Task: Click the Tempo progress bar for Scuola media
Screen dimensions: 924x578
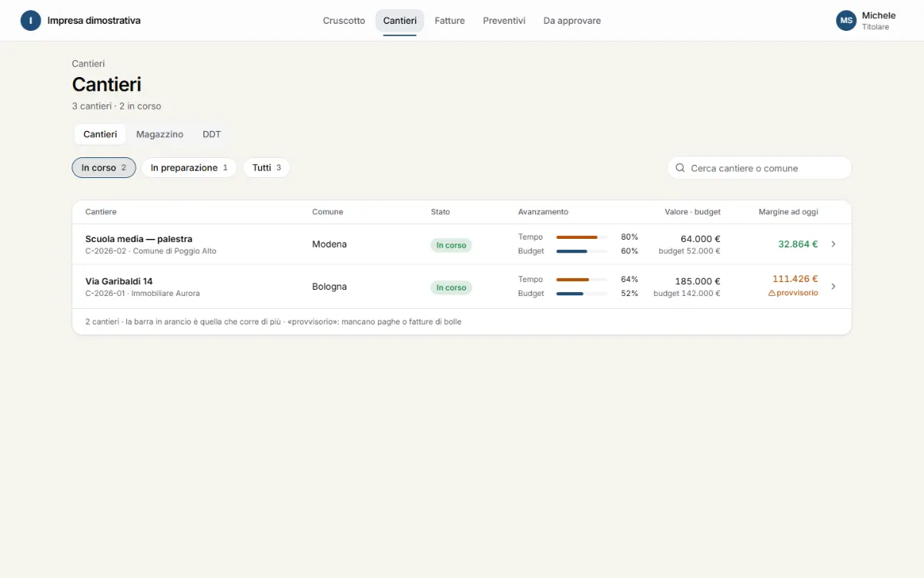Action: (x=582, y=237)
